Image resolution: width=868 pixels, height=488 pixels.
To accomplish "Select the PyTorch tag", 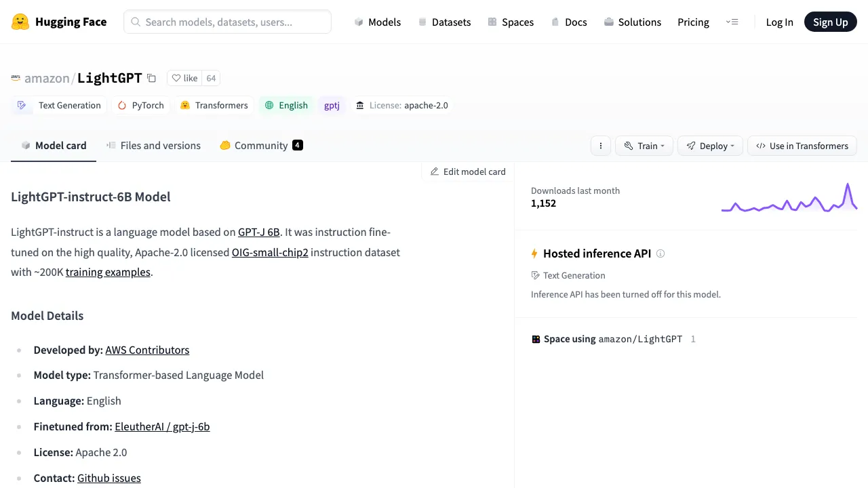I will click(x=141, y=105).
